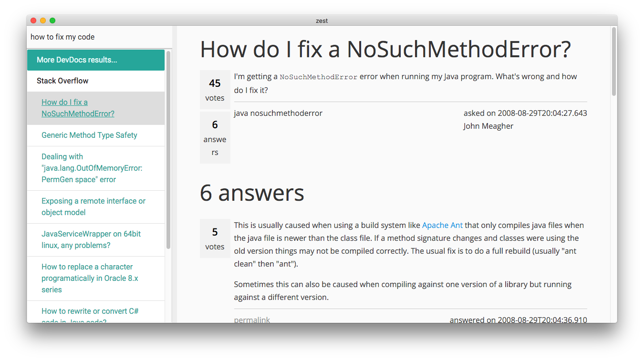Click the 'answered on 2008-08-29T20:04:36.910' timestamp
This screenshot has height=361, width=644.
518,320
